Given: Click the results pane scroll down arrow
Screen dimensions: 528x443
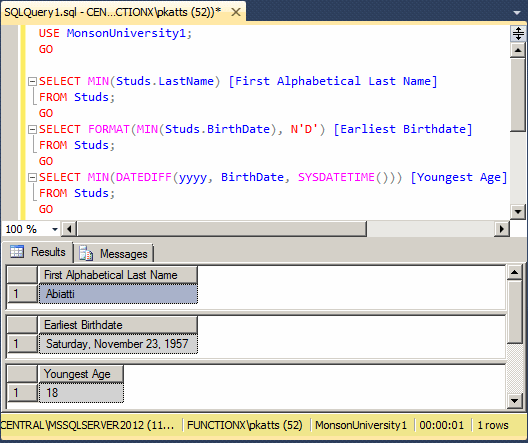Looking at the screenshot, I should click(x=514, y=401).
